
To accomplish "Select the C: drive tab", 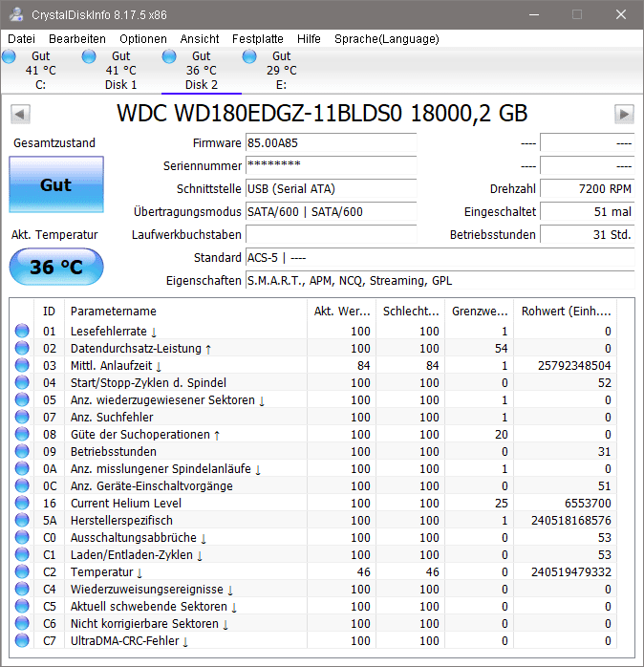I will (40, 70).
